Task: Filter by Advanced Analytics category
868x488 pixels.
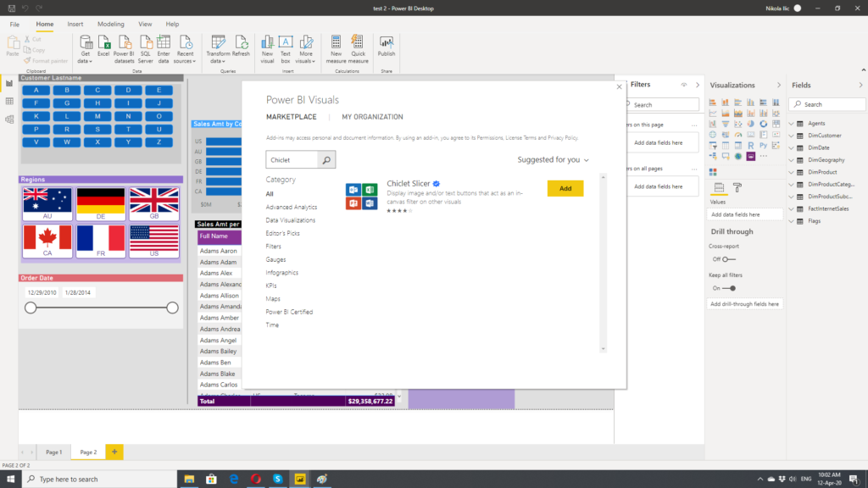Action: [292, 207]
